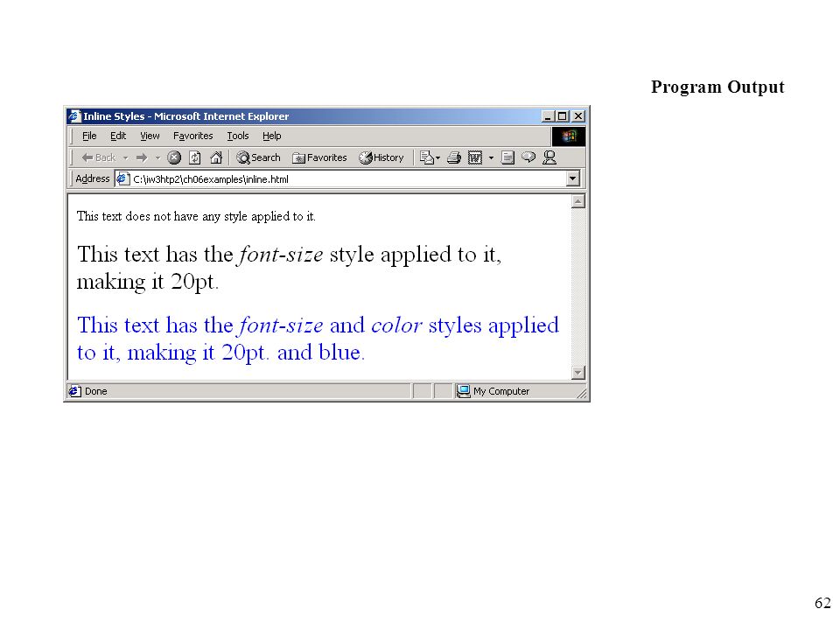Click the Print icon
The width and height of the screenshot is (840, 630).
[454, 157]
